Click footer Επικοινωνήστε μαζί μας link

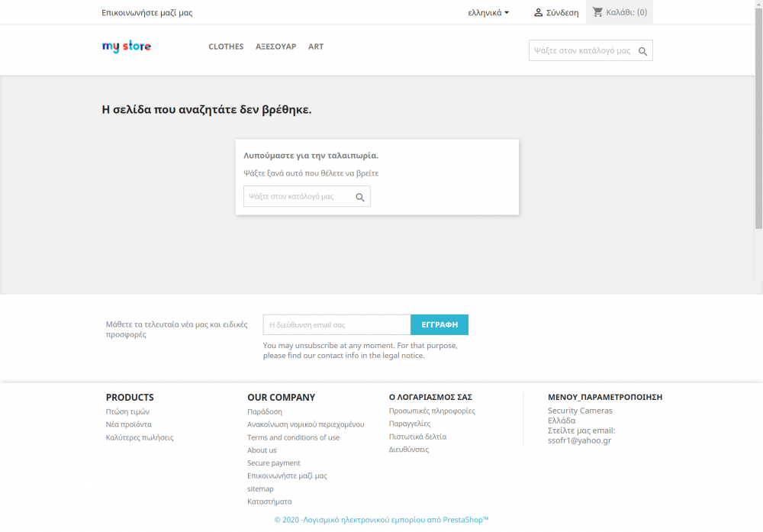[287, 476]
